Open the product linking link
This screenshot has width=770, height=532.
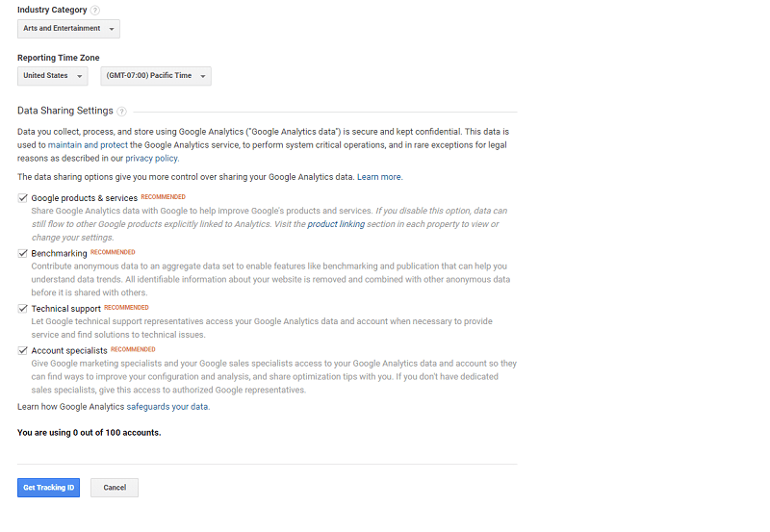(336, 224)
